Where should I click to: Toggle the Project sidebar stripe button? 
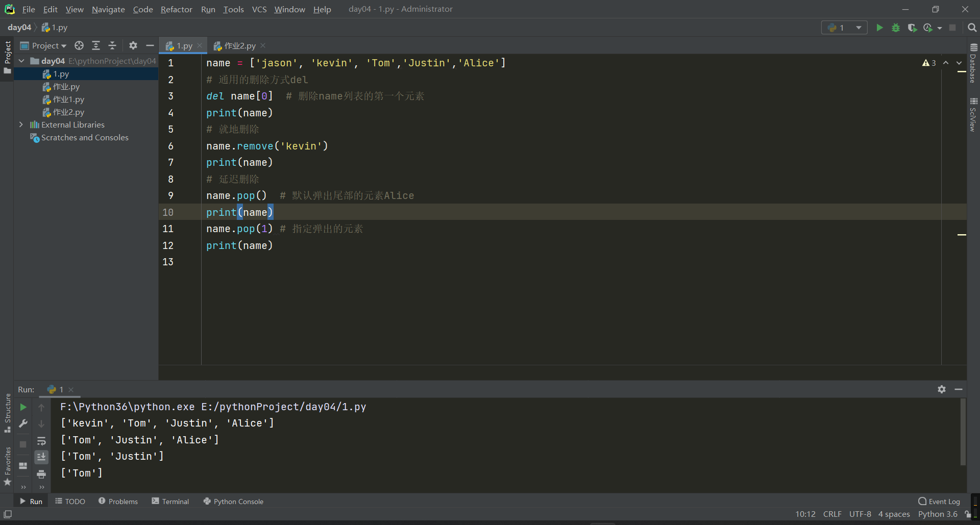pos(7,57)
